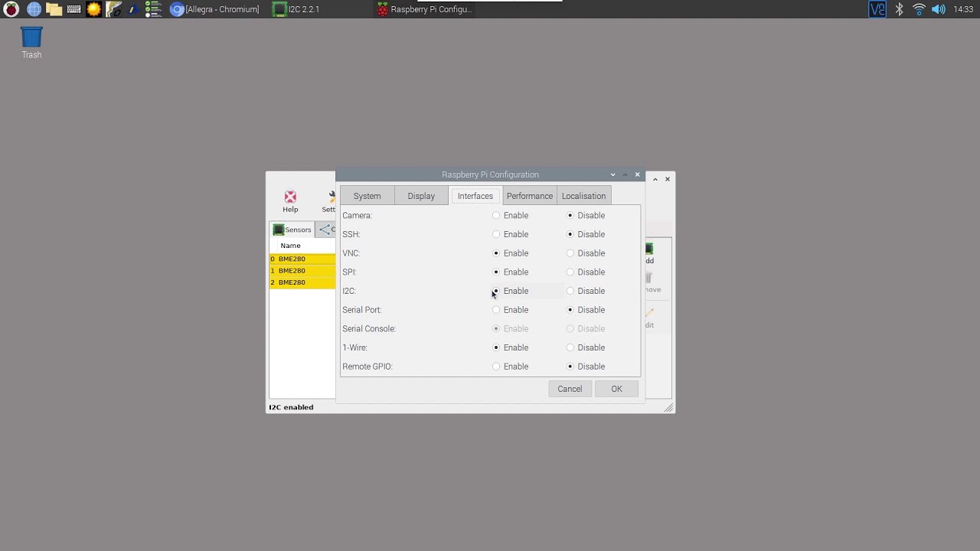Click the Chromium icon for Allegra window
Viewport: 980px width, 551px height.
[177, 9]
